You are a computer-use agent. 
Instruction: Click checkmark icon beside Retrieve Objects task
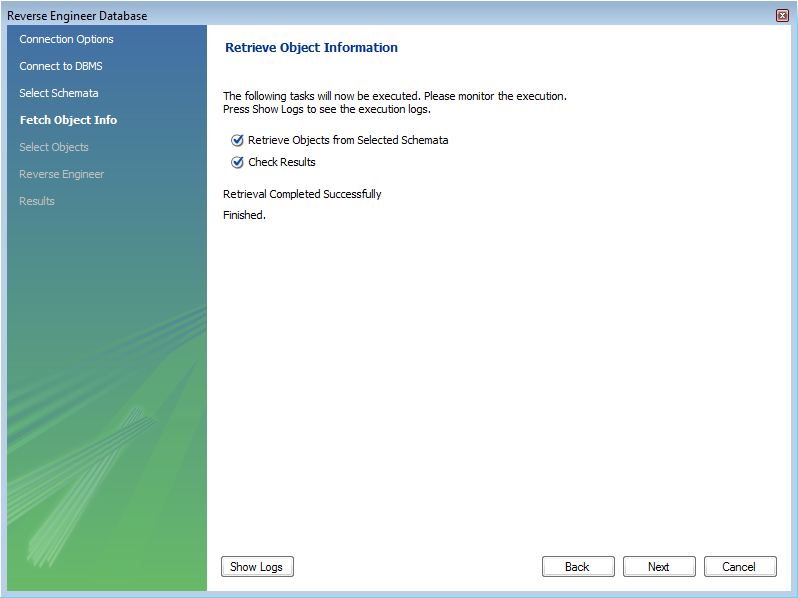click(x=237, y=141)
